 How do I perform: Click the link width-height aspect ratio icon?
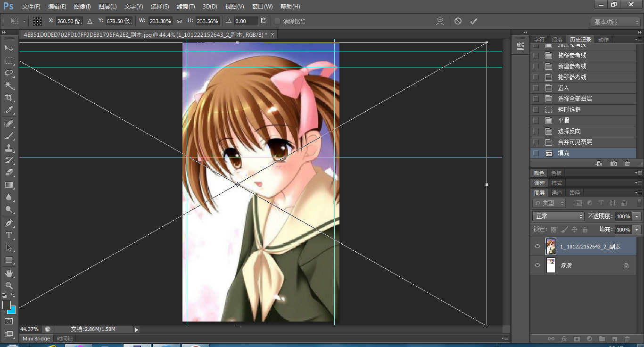(x=179, y=21)
